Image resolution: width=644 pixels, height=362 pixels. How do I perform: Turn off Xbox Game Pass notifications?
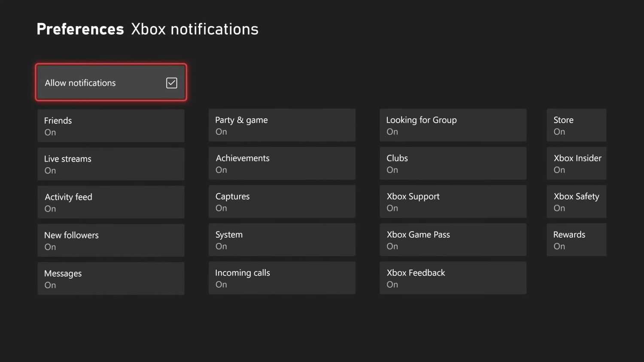[453, 239]
